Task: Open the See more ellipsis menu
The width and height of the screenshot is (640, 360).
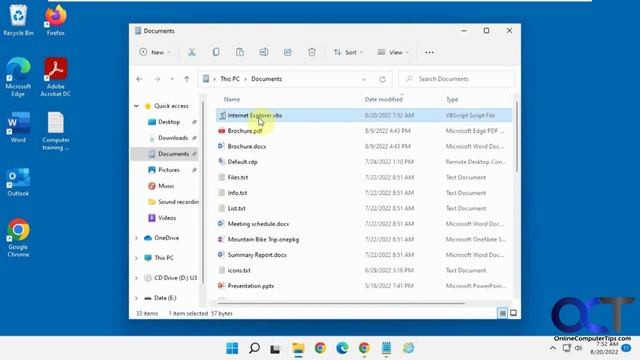Action: (429, 52)
